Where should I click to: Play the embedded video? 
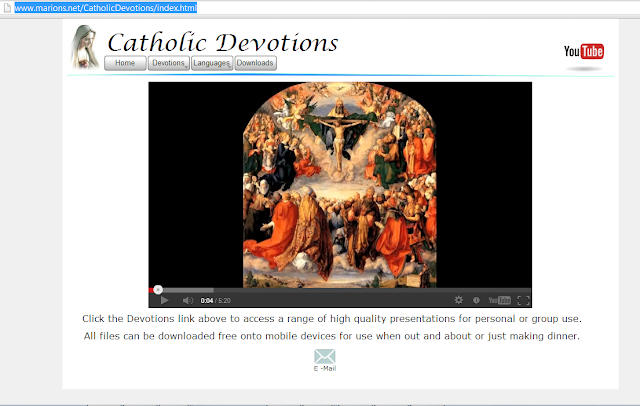164,301
